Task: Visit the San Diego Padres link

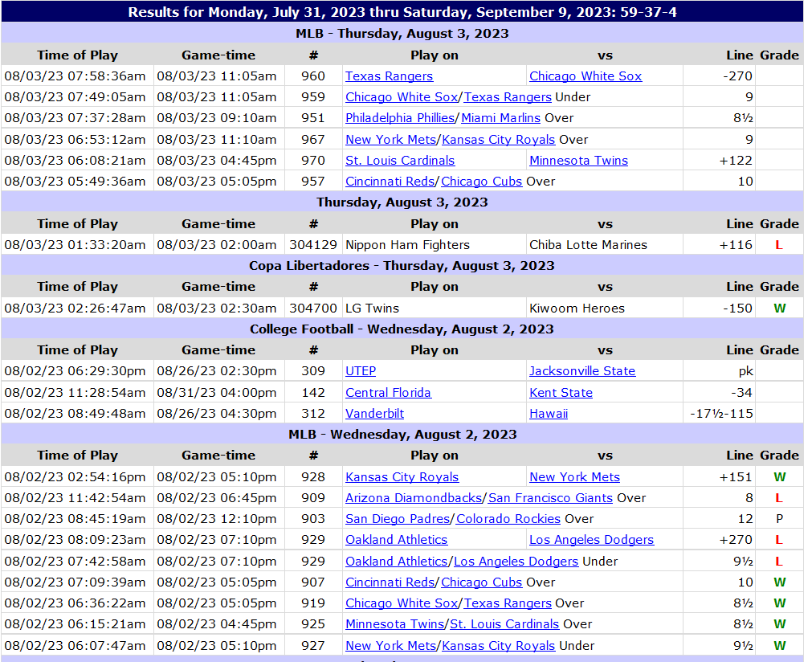Action: tap(398, 518)
